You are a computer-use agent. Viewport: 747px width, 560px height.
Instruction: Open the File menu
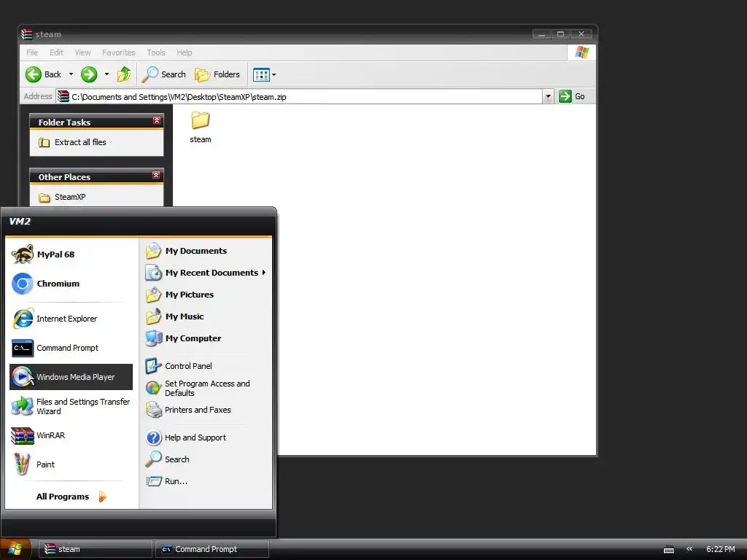[32, 52]
